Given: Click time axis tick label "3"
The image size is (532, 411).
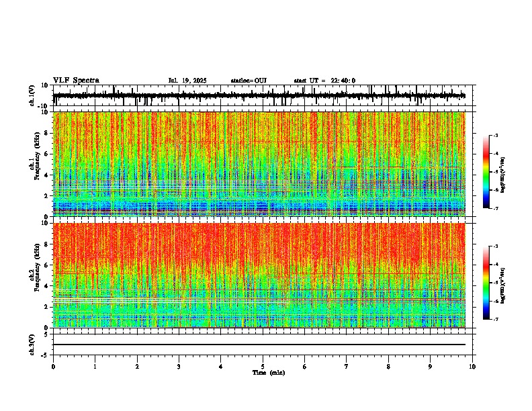Looking at the screenshot, I should point(179,367).
